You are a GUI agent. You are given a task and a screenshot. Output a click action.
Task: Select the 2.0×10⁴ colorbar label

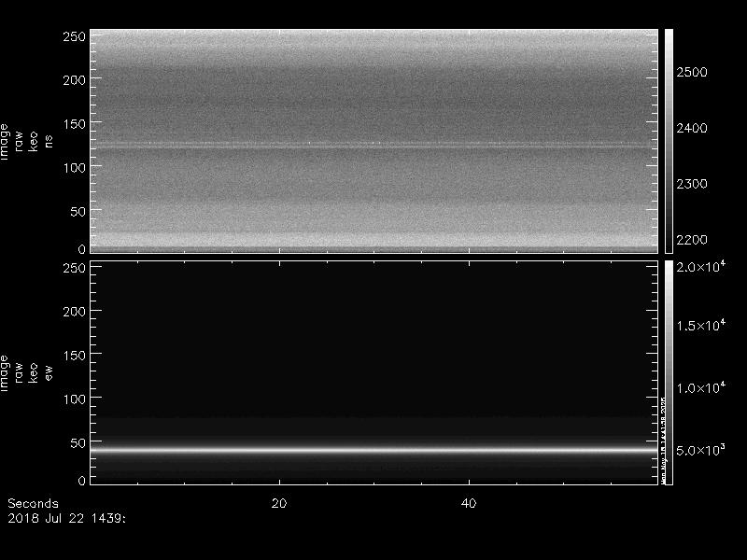click(x=701, y=266)
